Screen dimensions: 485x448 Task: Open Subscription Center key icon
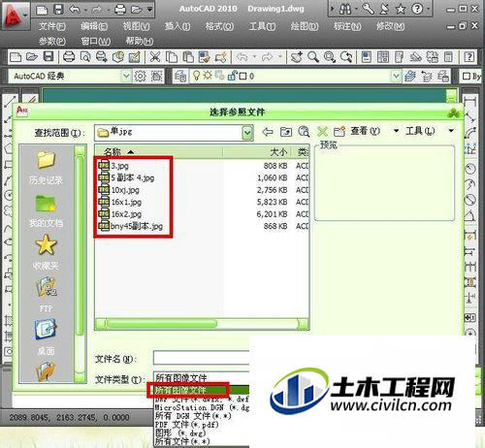coord(368,9)
